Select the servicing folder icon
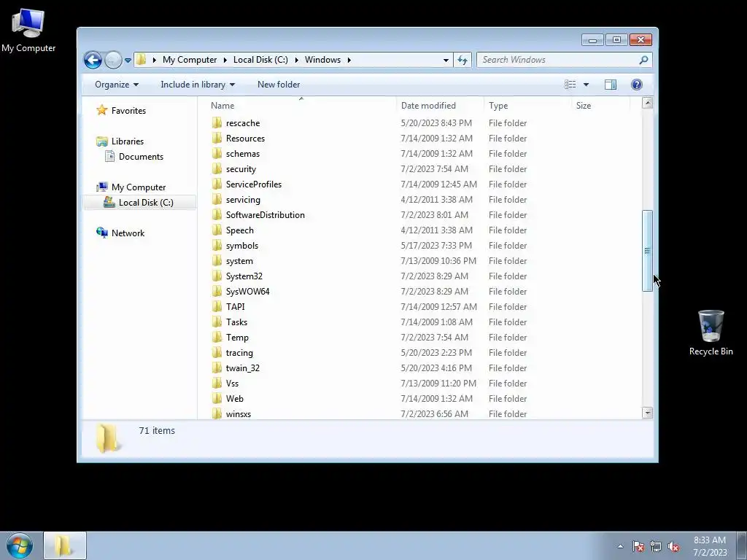The height and width of the screenshot is (560, 747). 217,199
